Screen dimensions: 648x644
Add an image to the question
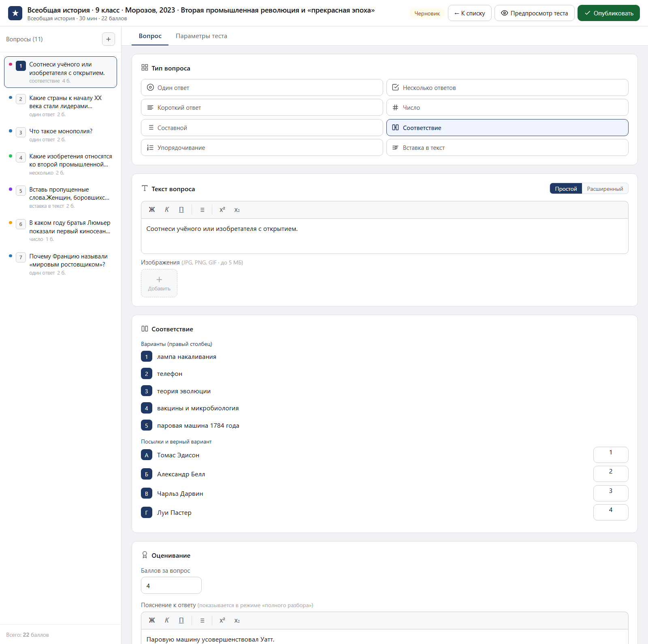click(159, 283)
